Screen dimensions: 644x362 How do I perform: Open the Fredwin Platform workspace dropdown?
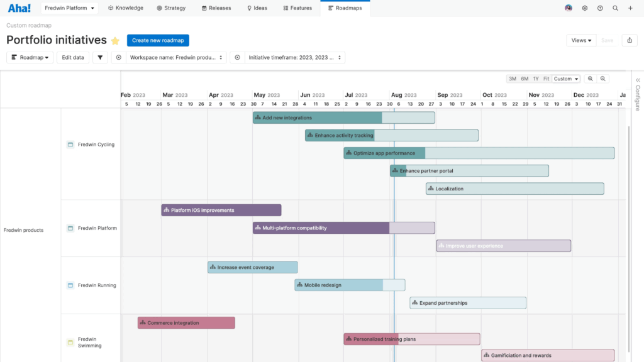[x=70, y=8]
